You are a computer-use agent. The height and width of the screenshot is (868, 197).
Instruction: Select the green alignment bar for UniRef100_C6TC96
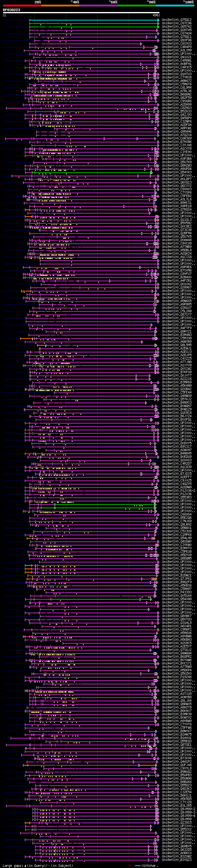[x=94, y=23]
